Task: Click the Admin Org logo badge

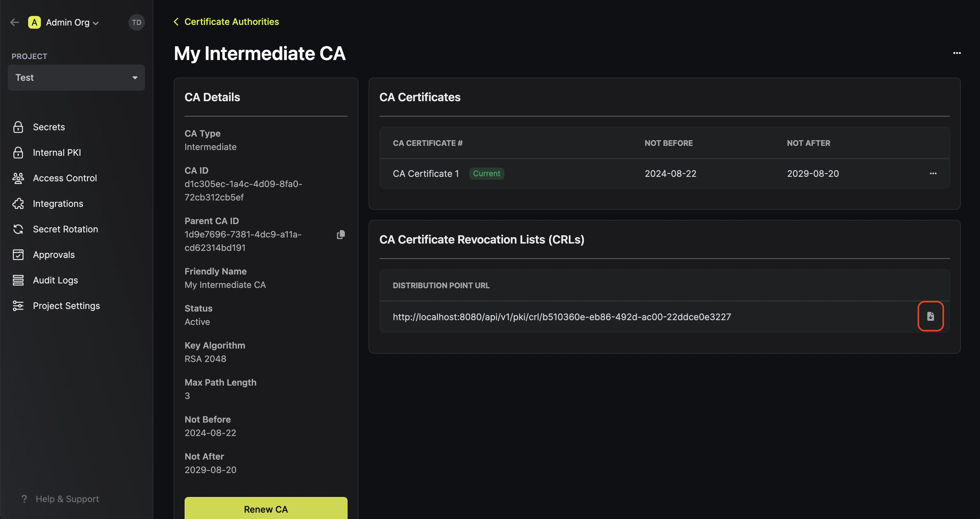Action: pos(34,22)
